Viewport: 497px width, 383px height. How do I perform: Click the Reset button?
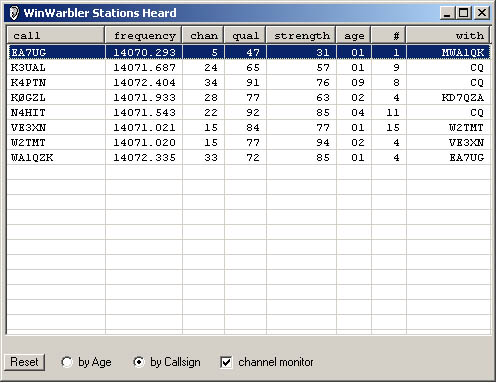(24, 362)
